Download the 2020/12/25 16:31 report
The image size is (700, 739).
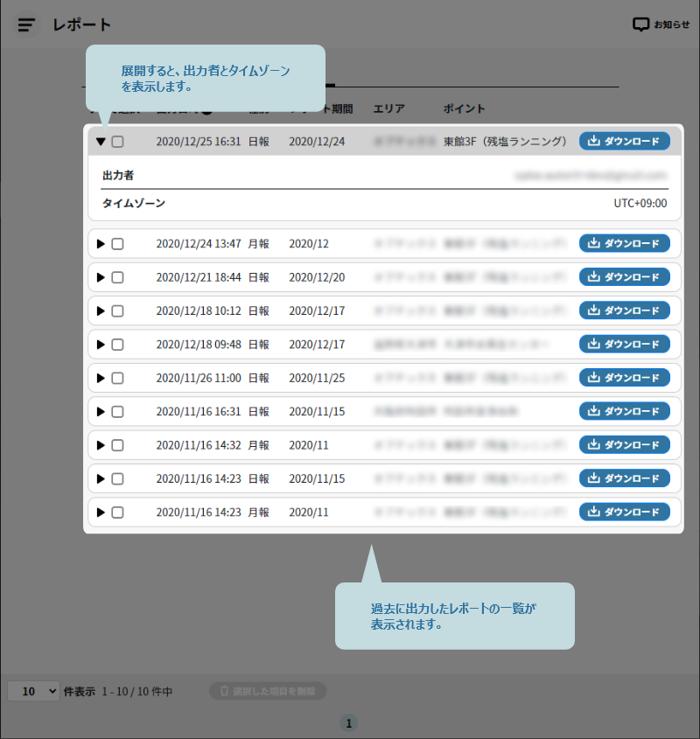624,141
